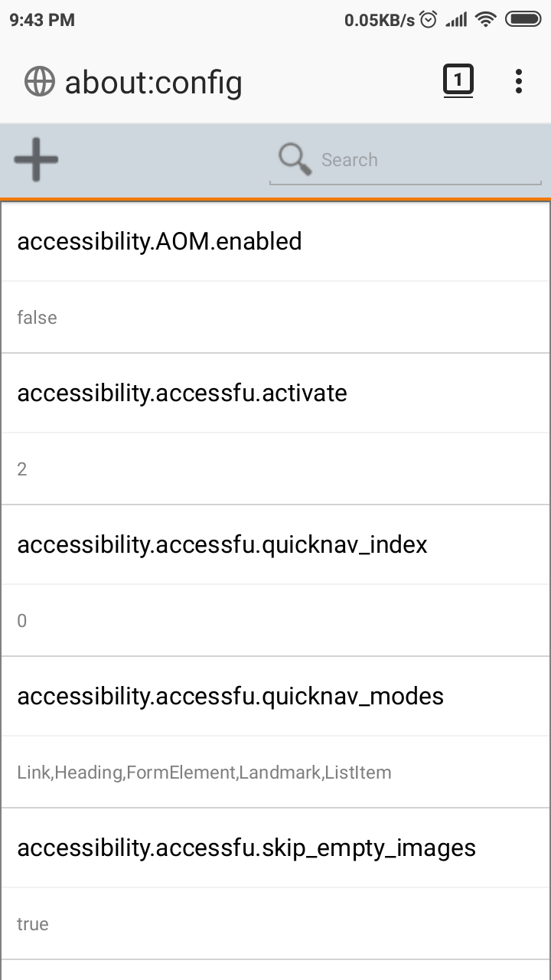Edit the value 0 of quicknav_index
551x980 pixels.
coord(275,620)
